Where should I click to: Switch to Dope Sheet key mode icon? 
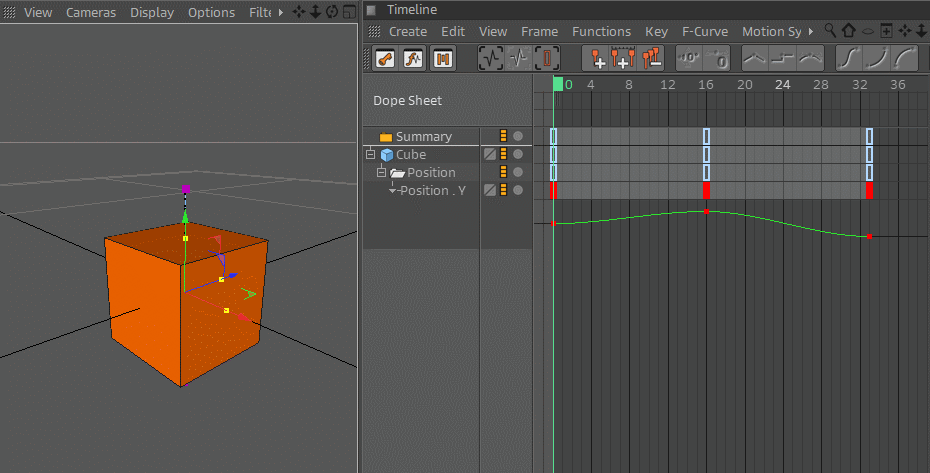tap(386, 59)
